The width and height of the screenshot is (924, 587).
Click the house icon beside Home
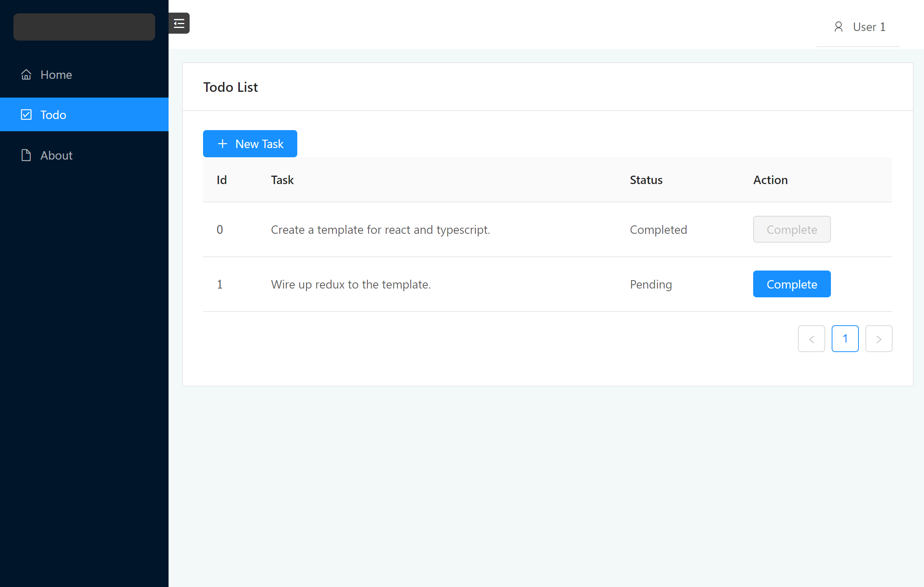click(x=26, y=74)
